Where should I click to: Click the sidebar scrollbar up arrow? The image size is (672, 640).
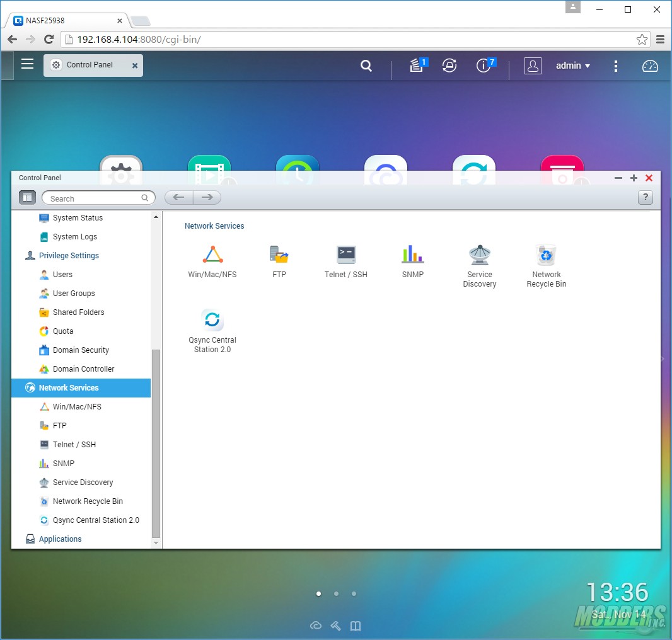coord(156,217)
